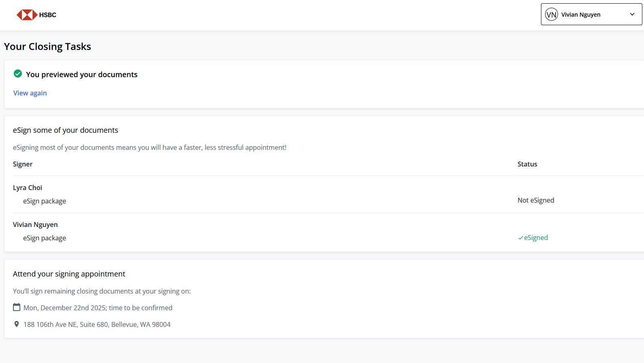Click the appointment date text
Screen dimensions: 644x363
(98, 308)
